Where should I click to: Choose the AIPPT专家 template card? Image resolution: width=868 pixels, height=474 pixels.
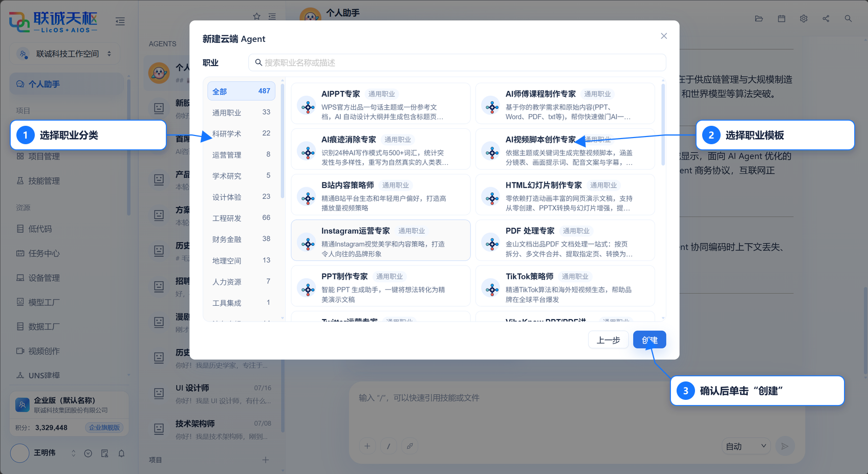click(381, 103)
